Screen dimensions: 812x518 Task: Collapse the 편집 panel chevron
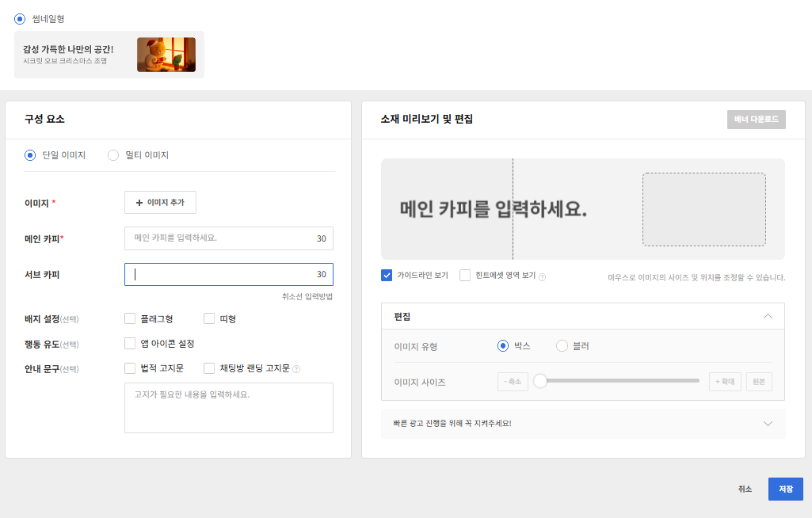coord(767,316)
